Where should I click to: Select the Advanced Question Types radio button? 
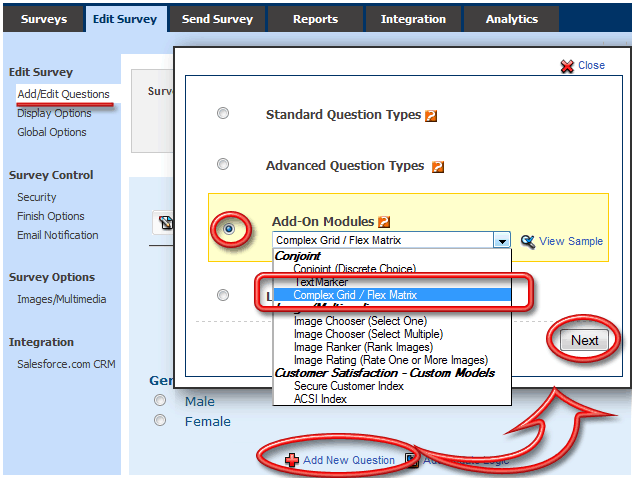223,164
